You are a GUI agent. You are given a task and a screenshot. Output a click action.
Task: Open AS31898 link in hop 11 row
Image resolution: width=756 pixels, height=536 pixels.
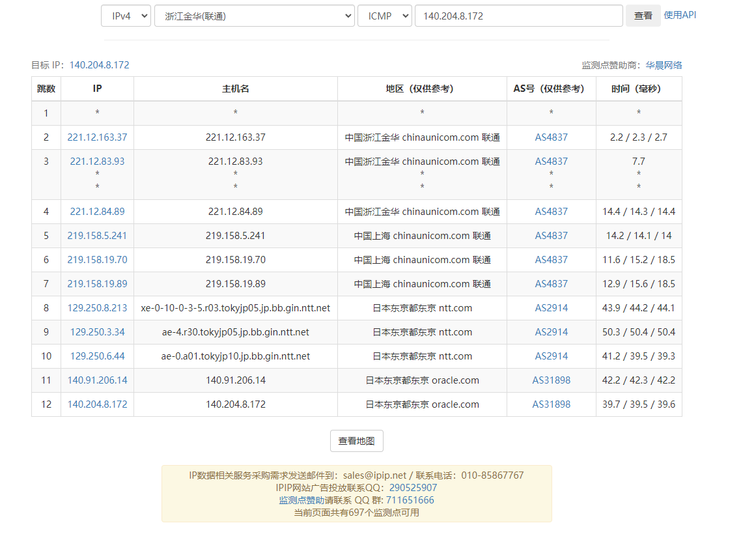click(x=551, y=380)
